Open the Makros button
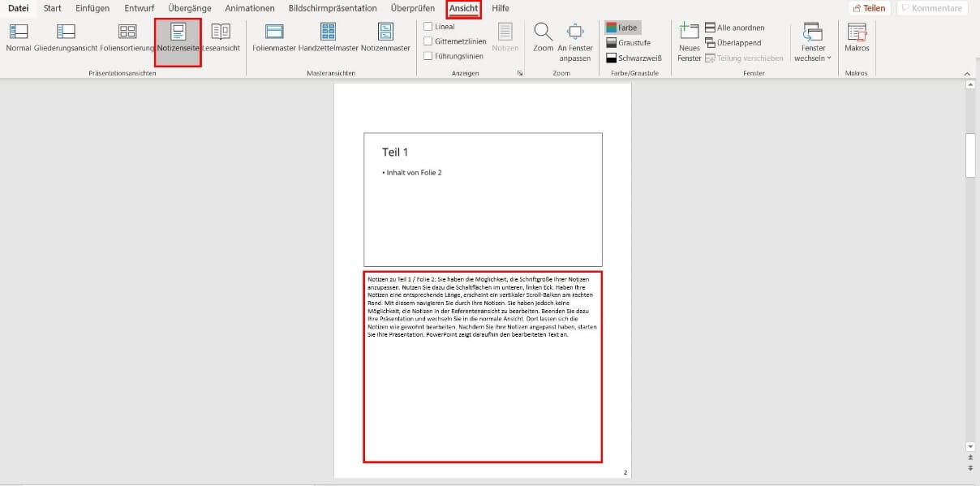The width and height of the screenshot is (980, 486). coord(857,38)
